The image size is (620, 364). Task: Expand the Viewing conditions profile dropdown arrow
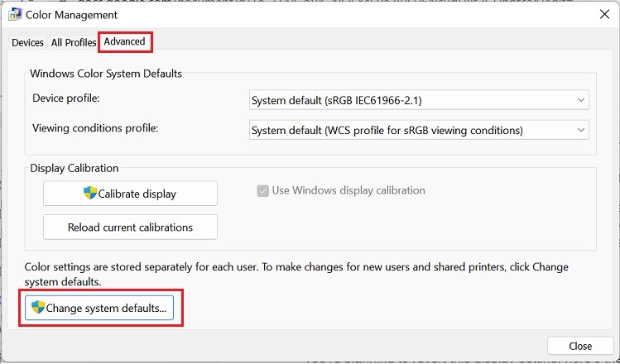click(x=581, y=130)
